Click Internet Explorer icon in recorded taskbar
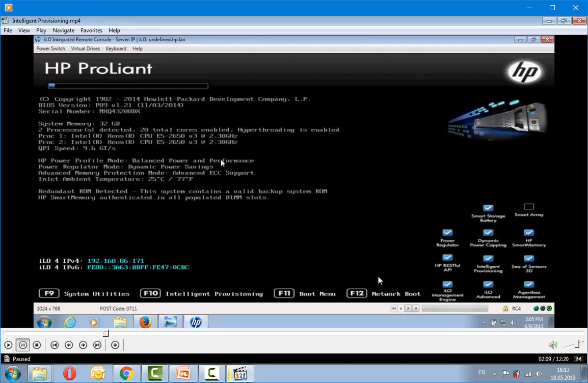This screenshot has width=588, height=383. point(70,322)
